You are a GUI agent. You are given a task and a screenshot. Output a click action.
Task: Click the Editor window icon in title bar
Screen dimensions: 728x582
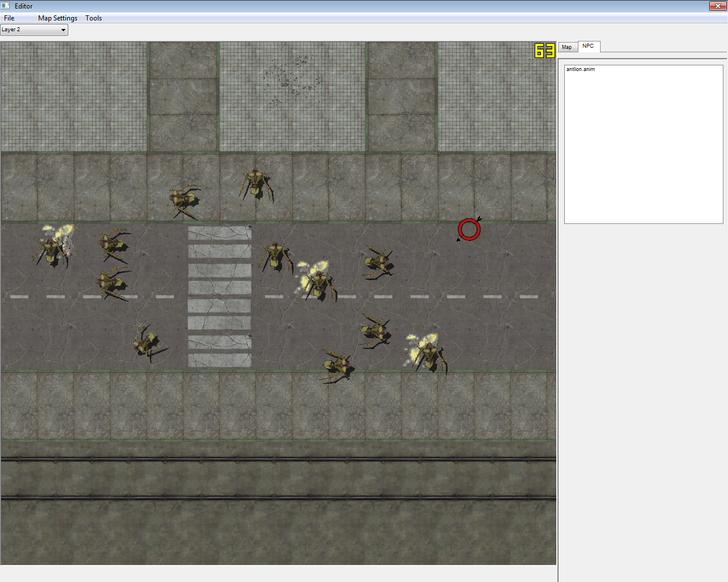[x=6, y=6]
